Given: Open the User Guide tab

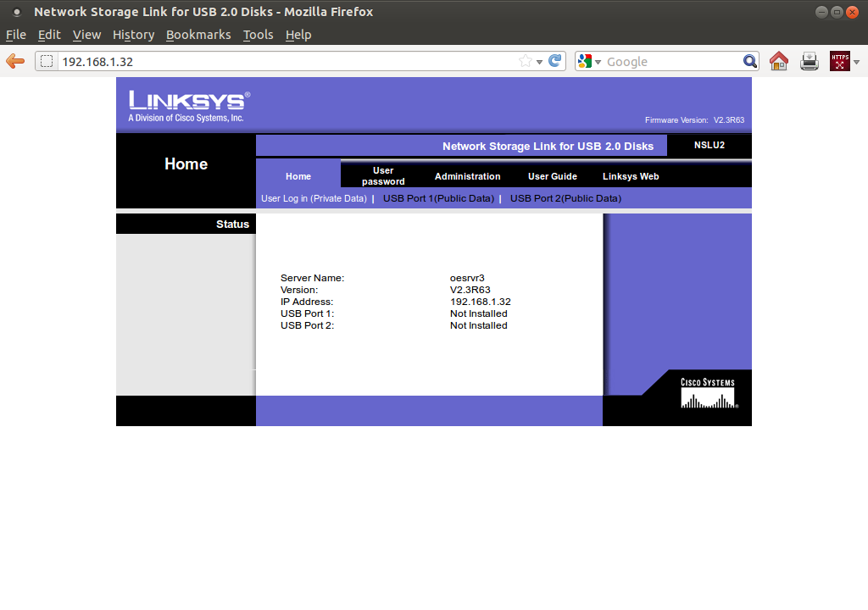Looking at the screenshot, I should pyautogui.click(x=553, y=176).
